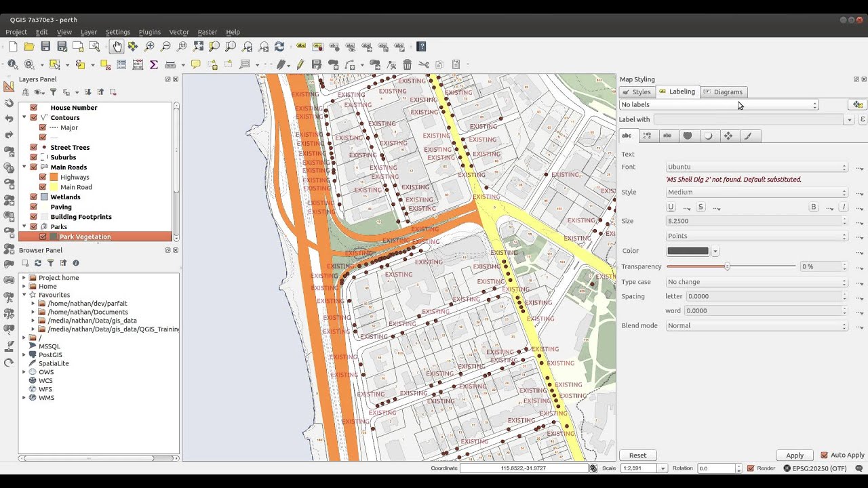This screenshot has height=488, width=868.
Task: Open the Raster menu
Action: click(x=208, y=32)
